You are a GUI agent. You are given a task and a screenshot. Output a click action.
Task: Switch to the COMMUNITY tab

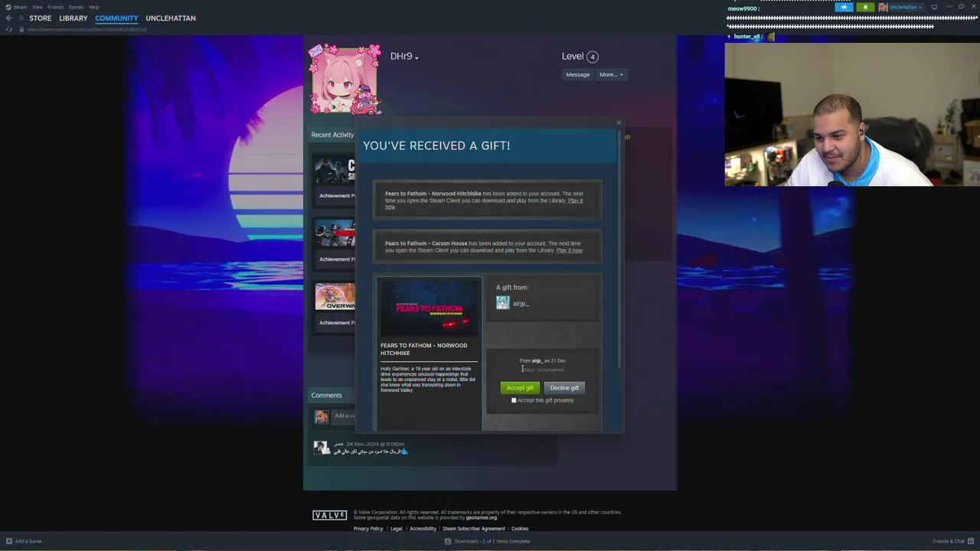(116, 18)
